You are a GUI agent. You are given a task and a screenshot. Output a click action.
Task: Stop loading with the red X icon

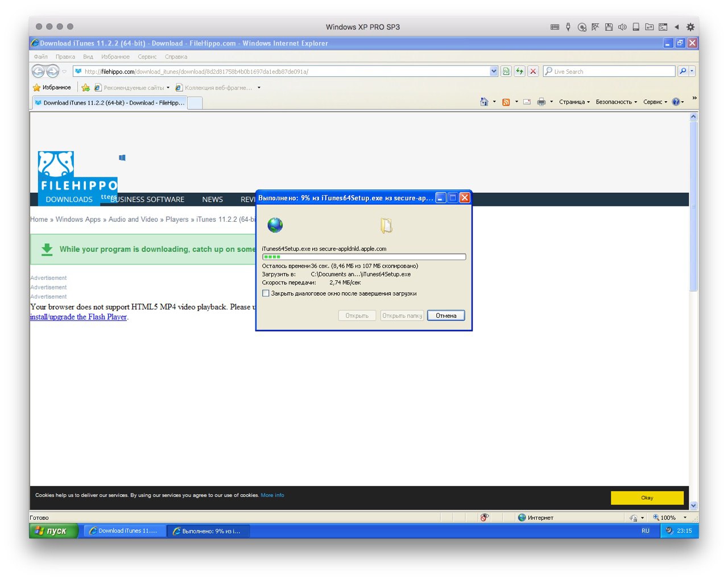(533, 71)
